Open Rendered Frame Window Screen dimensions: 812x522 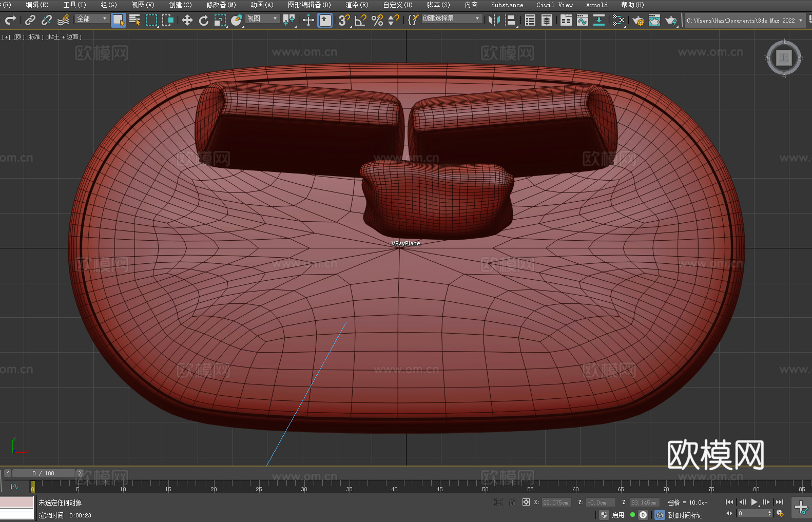pos(654,20)
